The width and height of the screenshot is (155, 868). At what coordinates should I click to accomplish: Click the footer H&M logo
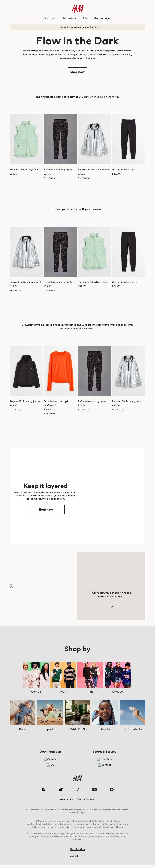pos(77,778)
